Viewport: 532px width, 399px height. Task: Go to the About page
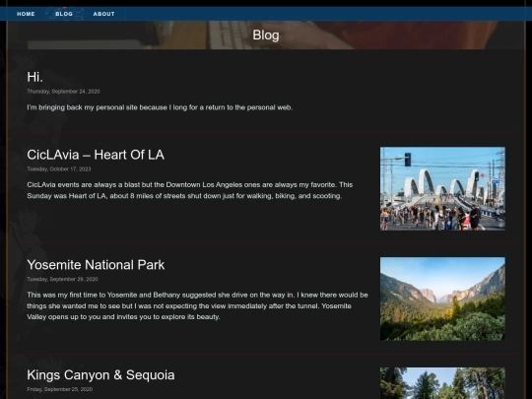pos(103,14)
